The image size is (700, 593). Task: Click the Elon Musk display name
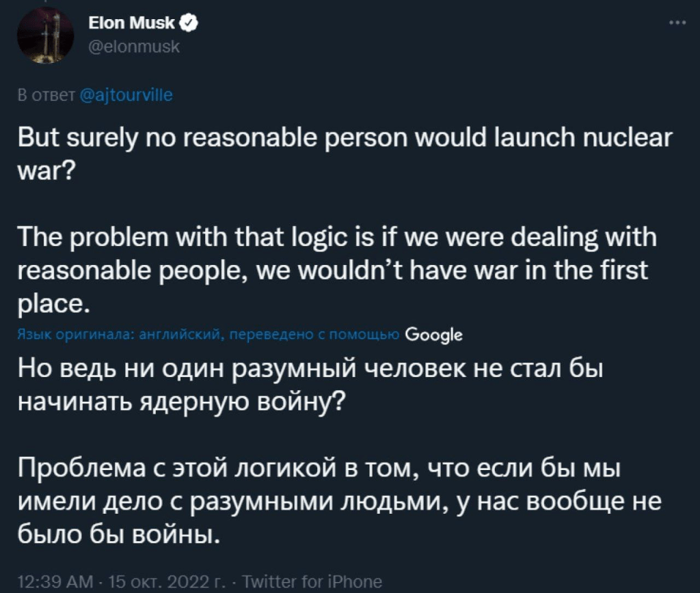[x=132, y=25]
